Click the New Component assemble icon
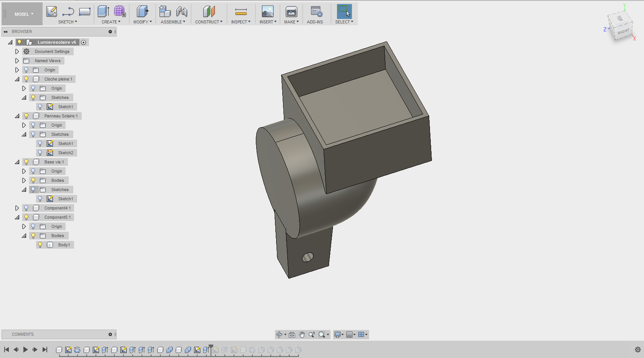Screen dimensions: 644x358 pyautogui.click(x=165, y=12)
